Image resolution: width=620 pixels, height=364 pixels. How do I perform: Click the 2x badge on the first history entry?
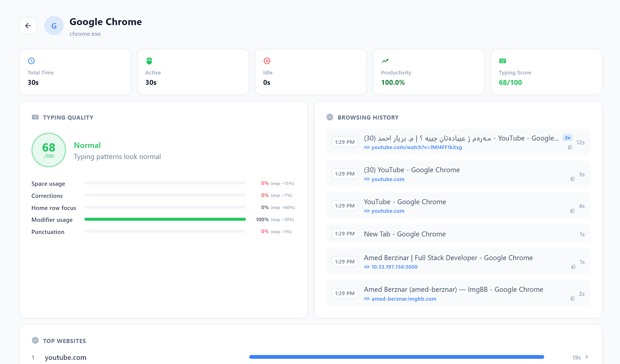pos(567,137)
